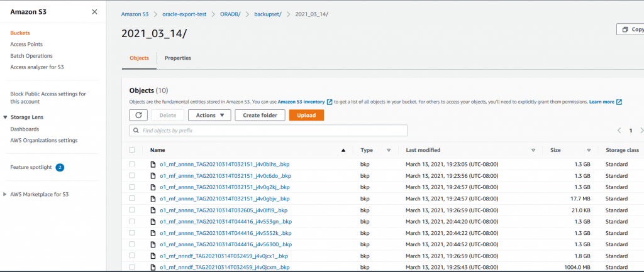This screenshot has width=644, height=272.
Task: Click file icon for o1_mf_annnn_TAG20210314T032151_j4v0blhs_.bkp
Action: (153, 165)
